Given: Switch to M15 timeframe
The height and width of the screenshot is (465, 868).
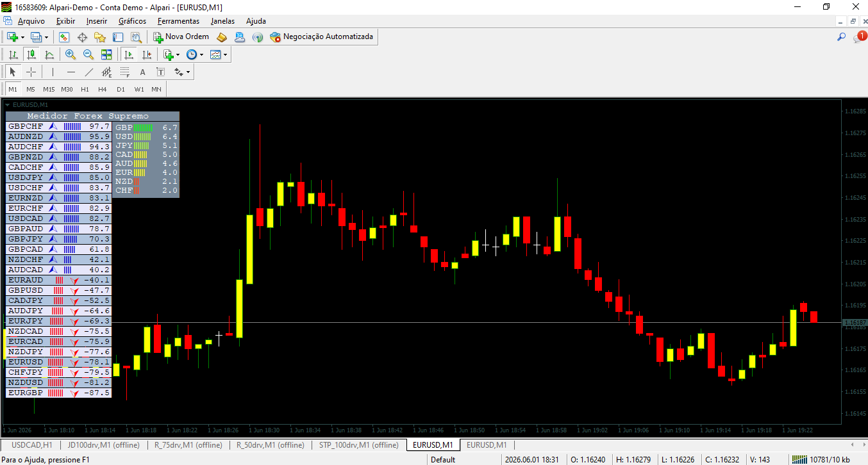Looking at the screenshot, I should (49, 89).
